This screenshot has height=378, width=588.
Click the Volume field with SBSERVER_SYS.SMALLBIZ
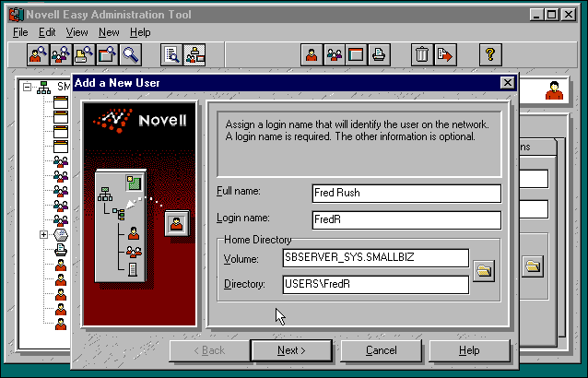tap(375, 257)
